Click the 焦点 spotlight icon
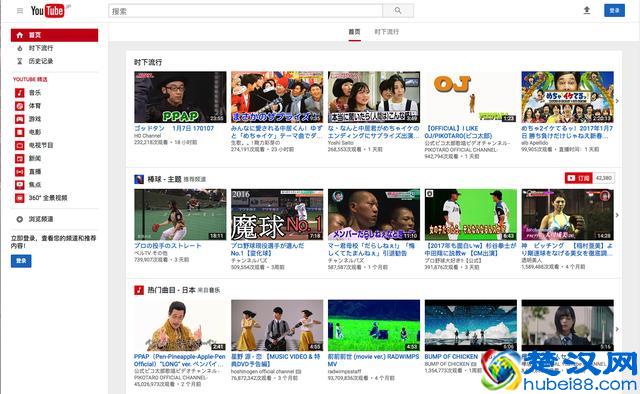This screenshot has width=640, height=394. (x=20, y=185)
